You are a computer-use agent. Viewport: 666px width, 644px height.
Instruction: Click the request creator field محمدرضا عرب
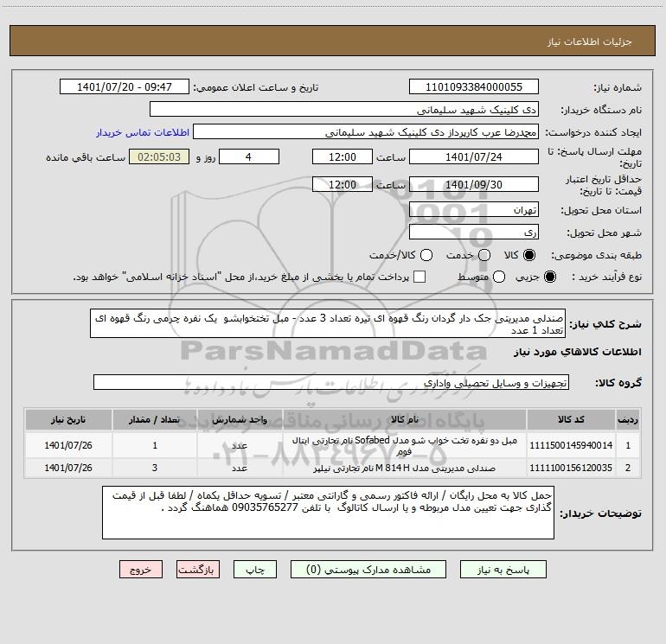tap(366, 131)
